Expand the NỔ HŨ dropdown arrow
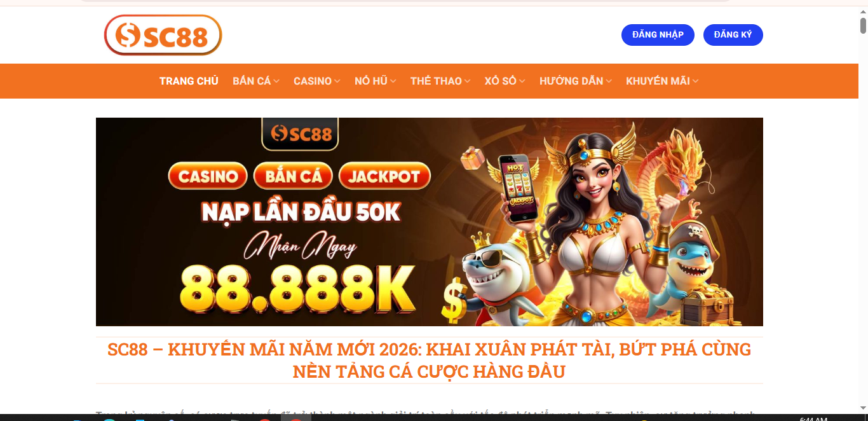This screenshot has height=421, width=868. click(393, 81)
